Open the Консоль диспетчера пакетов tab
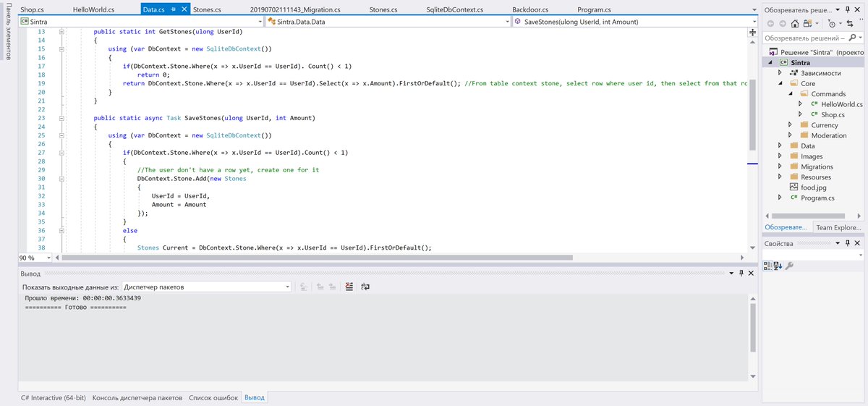The width and height of the screenshot is (868, 406). pos(137,398)
